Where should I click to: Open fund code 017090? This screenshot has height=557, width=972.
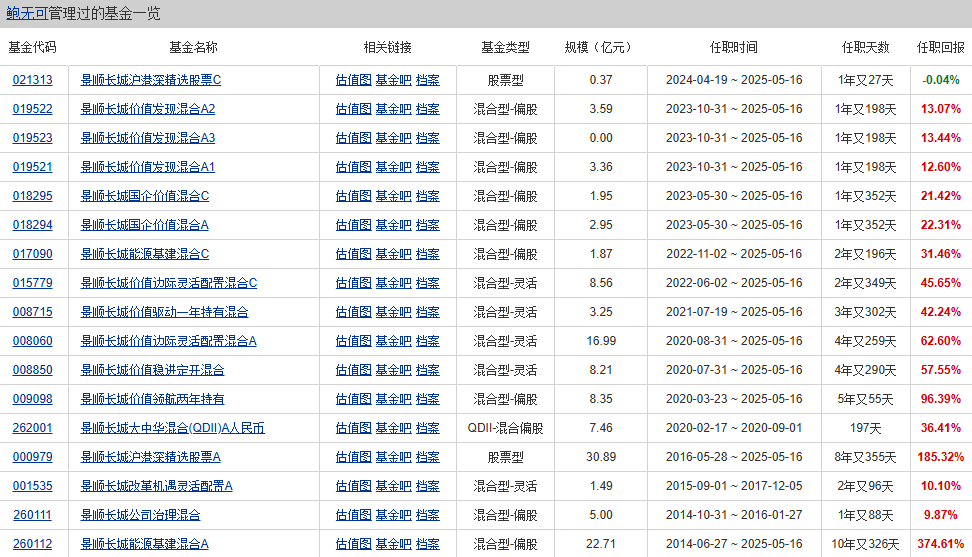tap(32, 254)
